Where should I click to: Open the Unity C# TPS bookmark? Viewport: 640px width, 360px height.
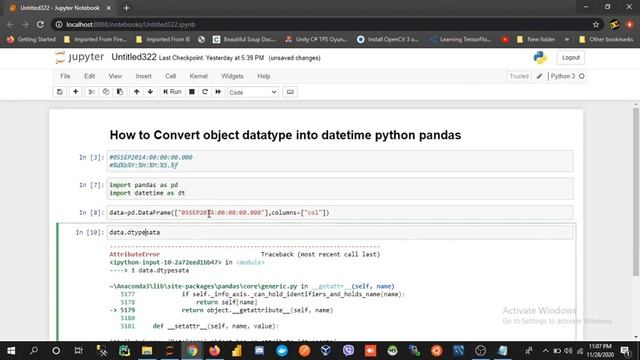click(x=316, y=40)
